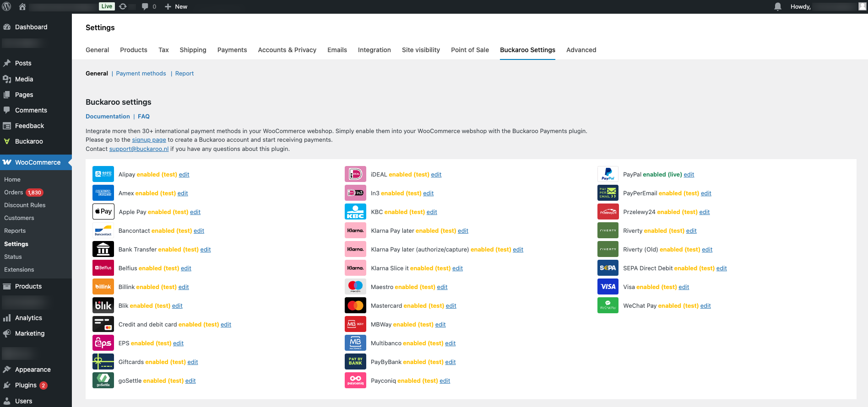Open the comments bubble icon in admin bar
The image size is (868, 407).
(145, 6)
